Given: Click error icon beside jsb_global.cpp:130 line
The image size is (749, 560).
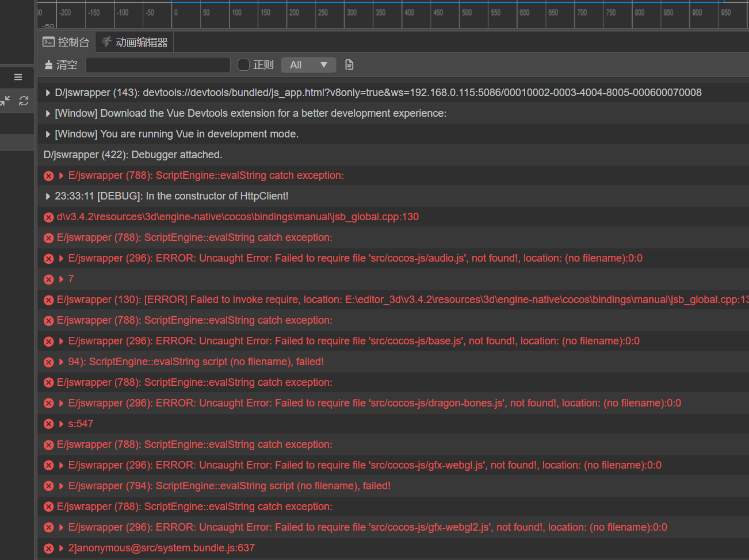Looking at the screenshot, I should (49, 217).
